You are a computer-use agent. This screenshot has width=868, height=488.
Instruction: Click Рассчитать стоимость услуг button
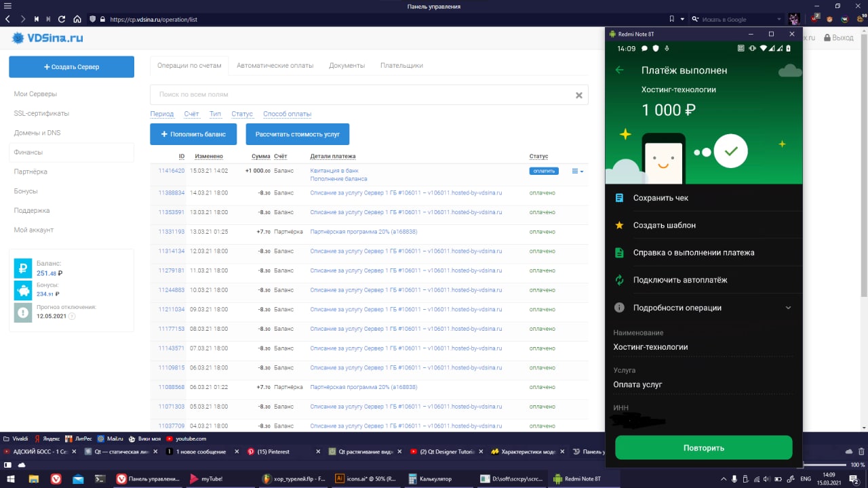(x=298, y=134)
